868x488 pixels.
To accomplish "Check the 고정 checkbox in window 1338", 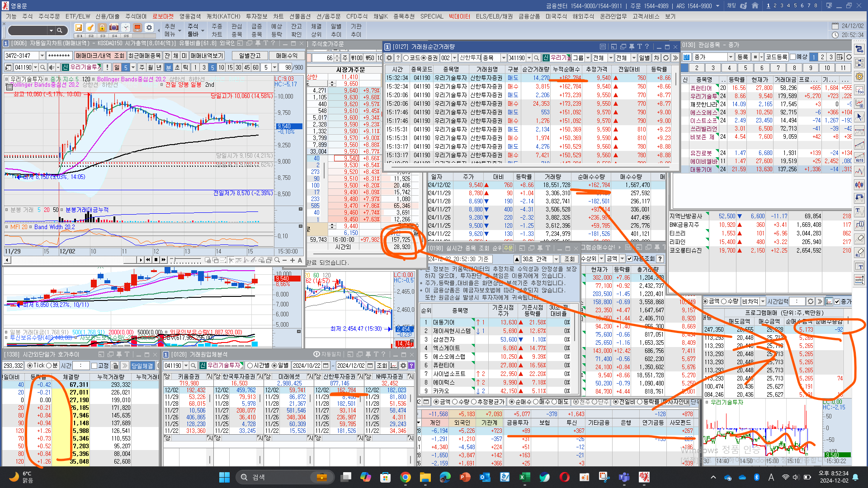I will tap(94, 366).
